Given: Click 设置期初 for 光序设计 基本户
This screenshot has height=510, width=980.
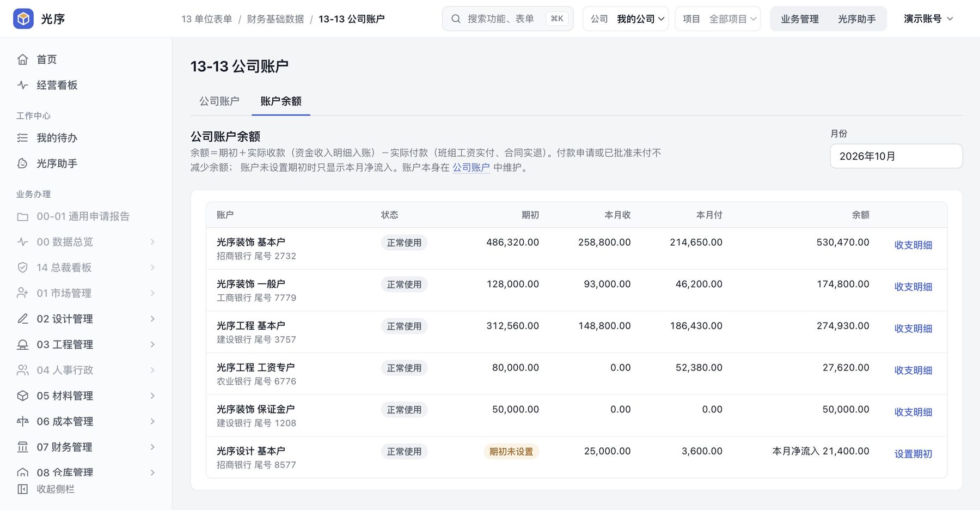Looking at the screenshot, I should click(x=913, y=454).
